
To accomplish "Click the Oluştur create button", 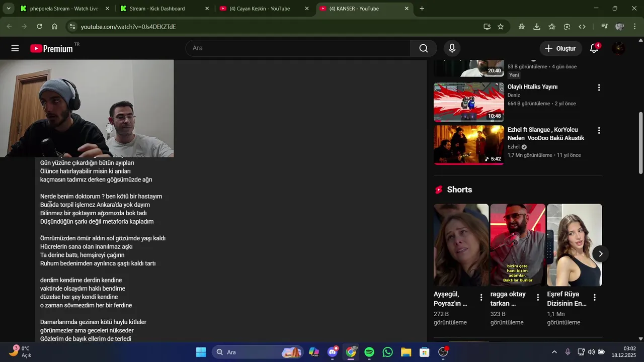I will click(x=560, y=48).
